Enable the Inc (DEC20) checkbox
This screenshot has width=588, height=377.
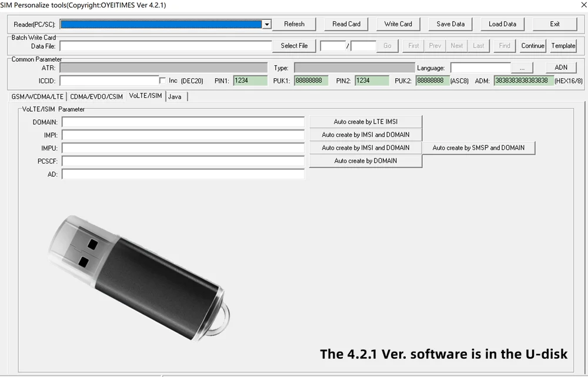162,80
